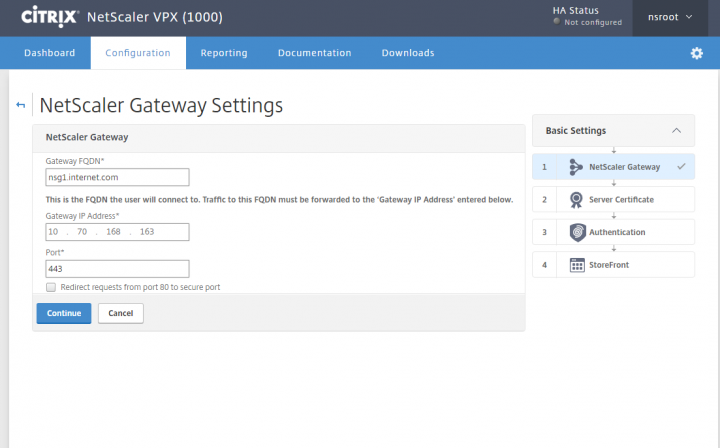720x448 pixels.
Task: Click the Citrix logo
Action: [49, 17]
